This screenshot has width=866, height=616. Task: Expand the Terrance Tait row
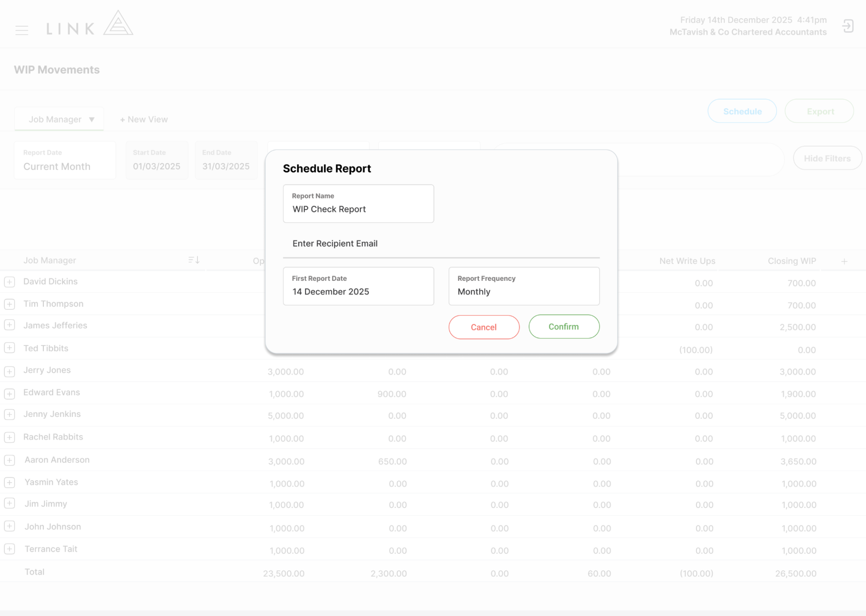coord(10,549)
